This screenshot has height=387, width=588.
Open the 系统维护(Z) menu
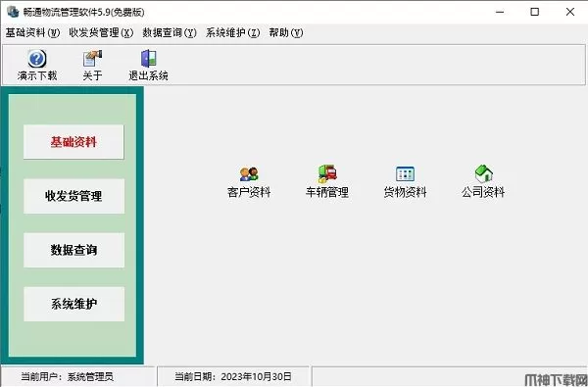[x=232, y=33]
